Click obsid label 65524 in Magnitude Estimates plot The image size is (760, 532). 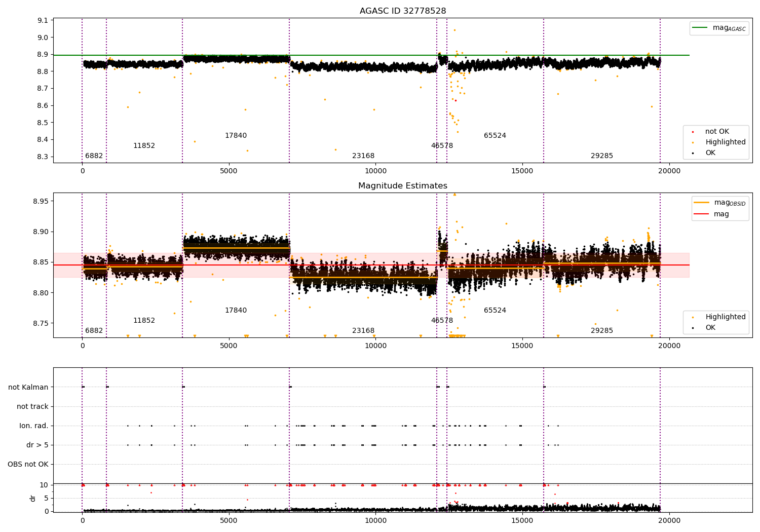pyautogui.click(x=495, y=311)
